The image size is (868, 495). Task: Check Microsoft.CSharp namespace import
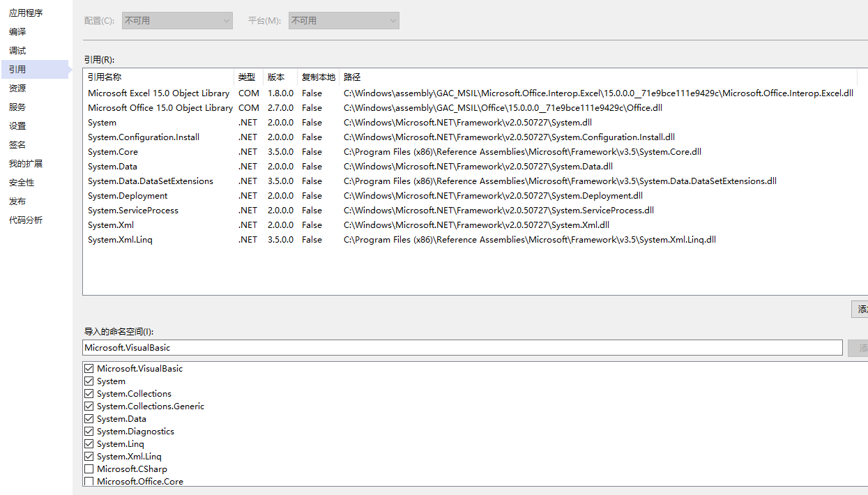(89, 469)
